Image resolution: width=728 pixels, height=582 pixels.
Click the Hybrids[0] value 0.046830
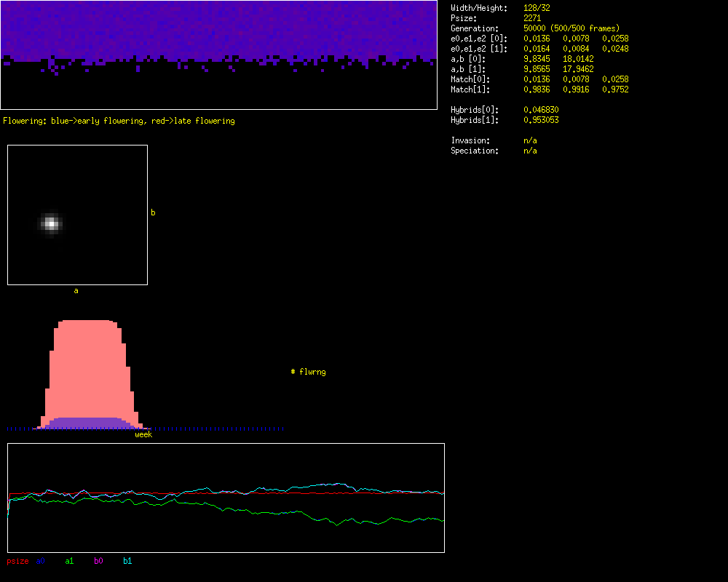tap(541, 110)
